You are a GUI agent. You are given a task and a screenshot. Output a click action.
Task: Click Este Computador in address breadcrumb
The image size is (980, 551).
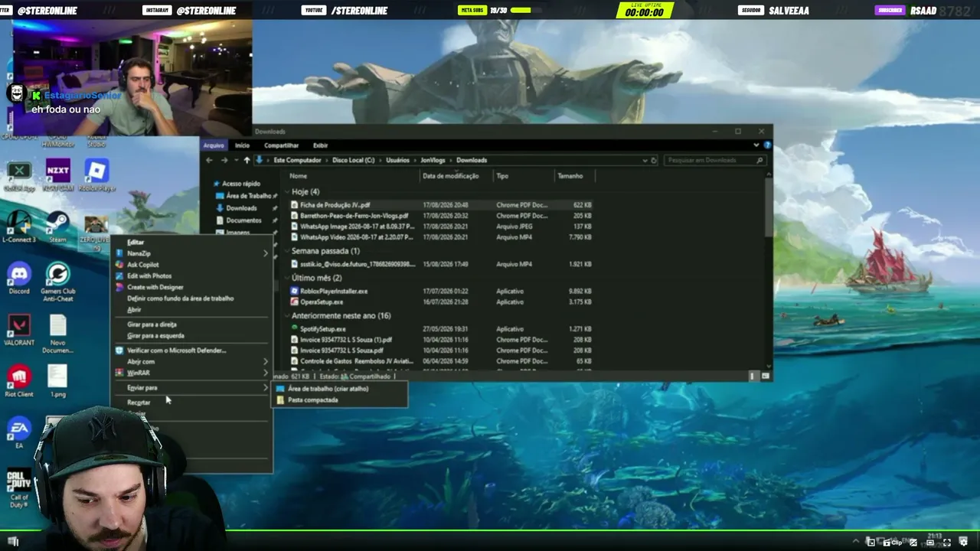pyautogui.click(x=297, y=160)
